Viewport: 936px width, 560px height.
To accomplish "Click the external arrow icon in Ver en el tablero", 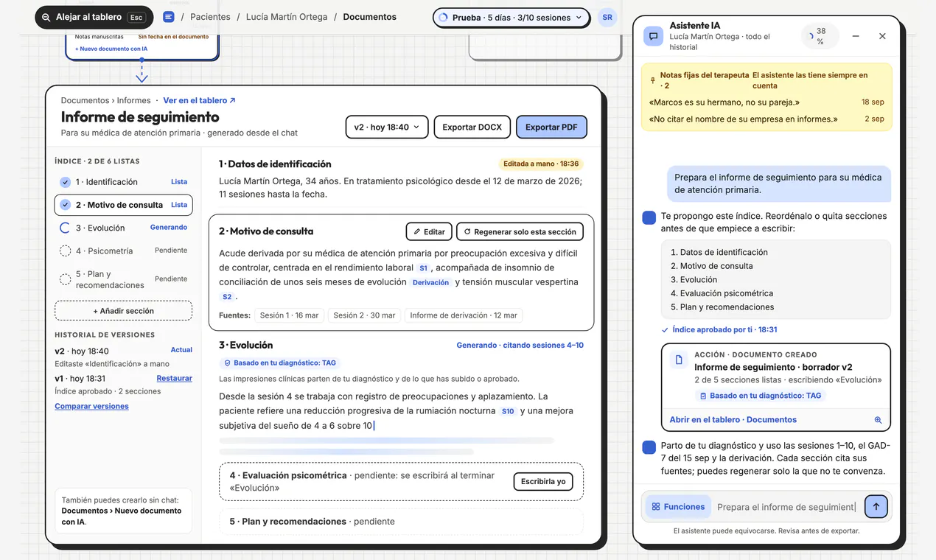I will point(232,100).
